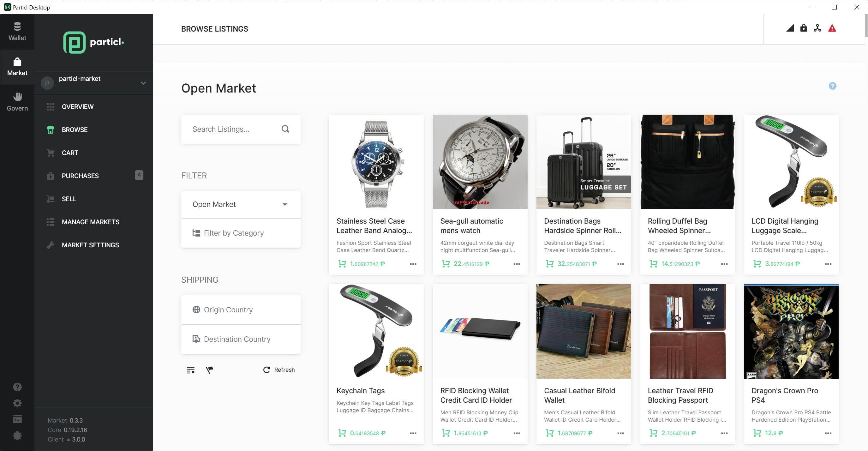Image resolution: width=868 pixels, height=451 pixels.
Task: Open more options for Stainless Steel Case watch
Action: coord(413,264)
